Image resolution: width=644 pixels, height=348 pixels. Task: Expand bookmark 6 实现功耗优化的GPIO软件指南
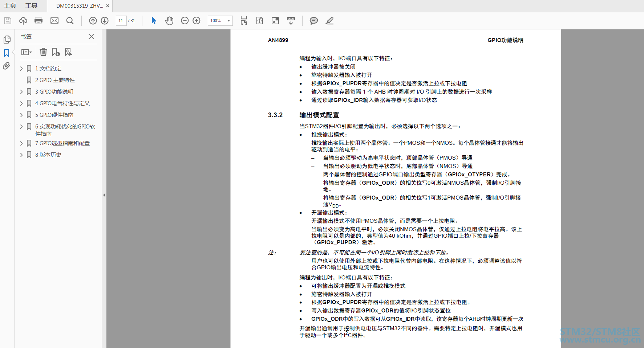tap(21, 127)
